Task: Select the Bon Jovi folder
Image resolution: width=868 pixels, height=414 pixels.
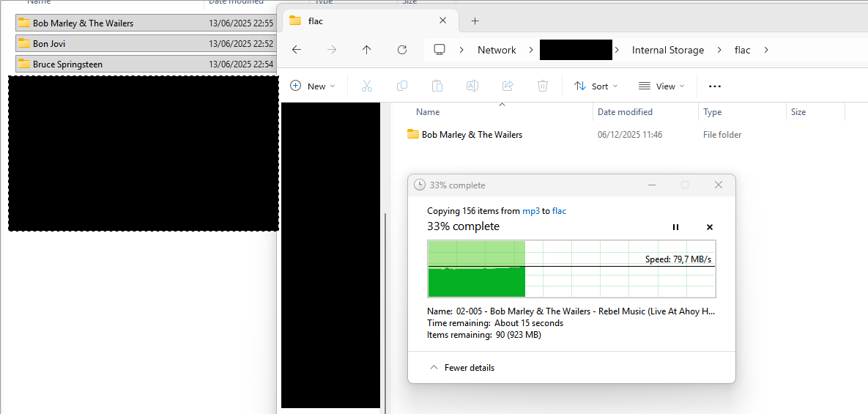Action: point(49,44)
